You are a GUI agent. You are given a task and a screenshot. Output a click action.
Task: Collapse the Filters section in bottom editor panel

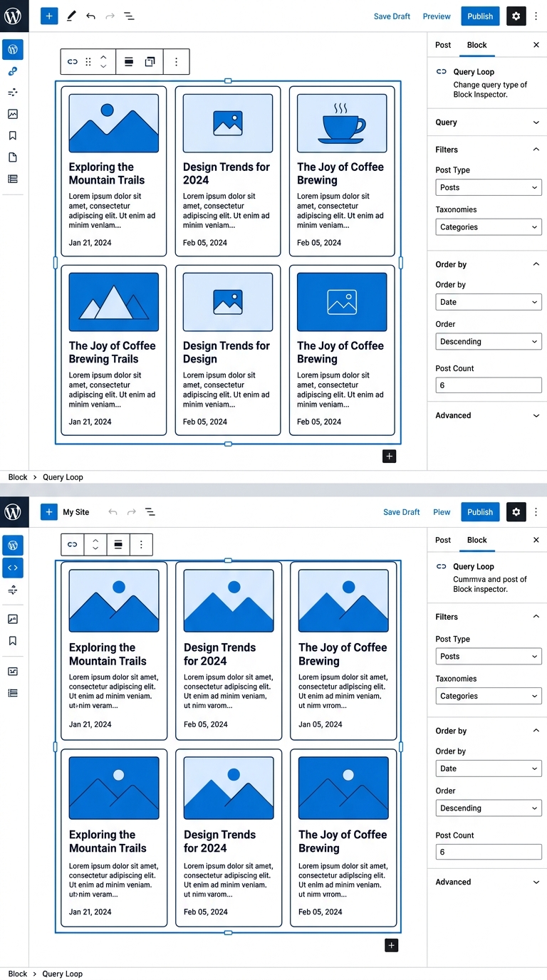[x=488, y=617]
